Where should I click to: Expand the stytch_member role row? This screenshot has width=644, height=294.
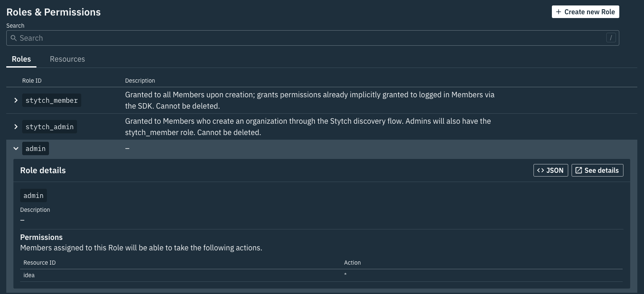click(x=16, y=100)
